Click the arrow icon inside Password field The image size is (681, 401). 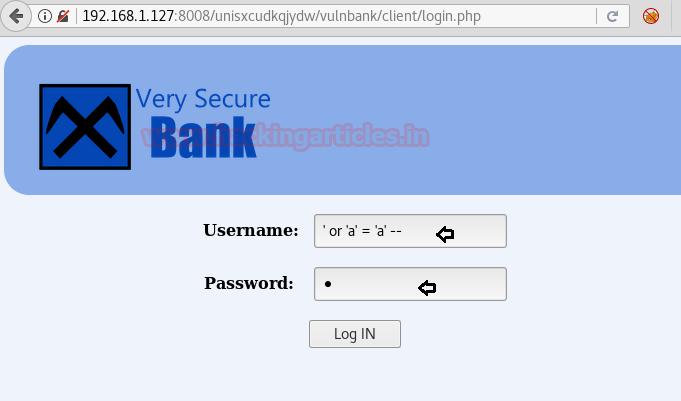(x=427, y=288)
